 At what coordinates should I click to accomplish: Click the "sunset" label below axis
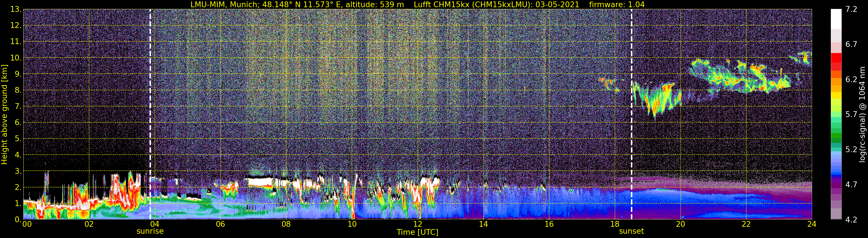click(x=631, y=231)
